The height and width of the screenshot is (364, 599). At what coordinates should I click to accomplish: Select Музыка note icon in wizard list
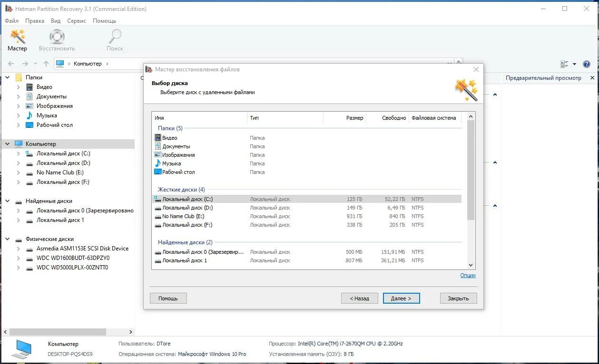pos(158,163)
